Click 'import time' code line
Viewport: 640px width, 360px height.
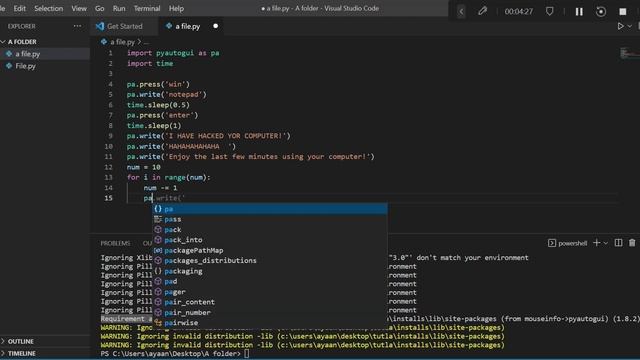coord(150,63)
